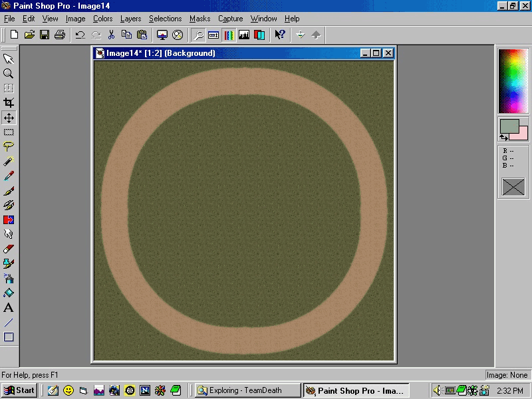Click the Zoom magnifier tool
The width and height of the screenshot is (532, 399).
[x=9, y=73]
